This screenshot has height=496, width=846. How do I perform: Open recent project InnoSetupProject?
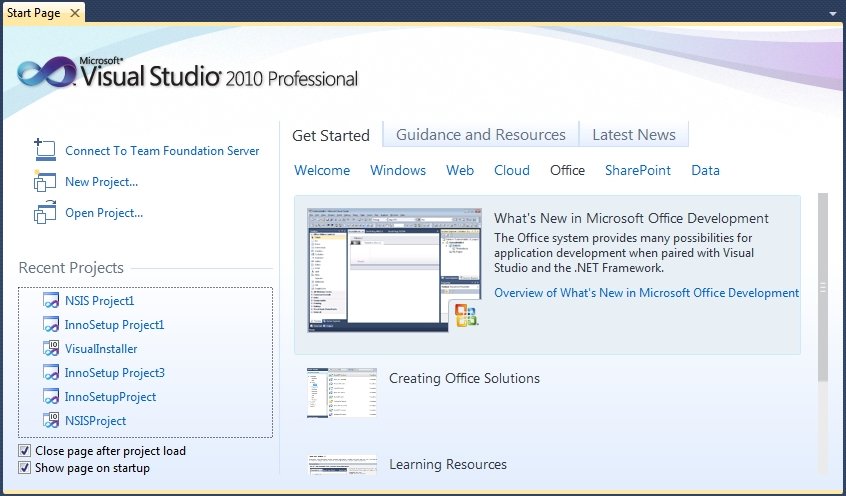[x=111, y=397]
